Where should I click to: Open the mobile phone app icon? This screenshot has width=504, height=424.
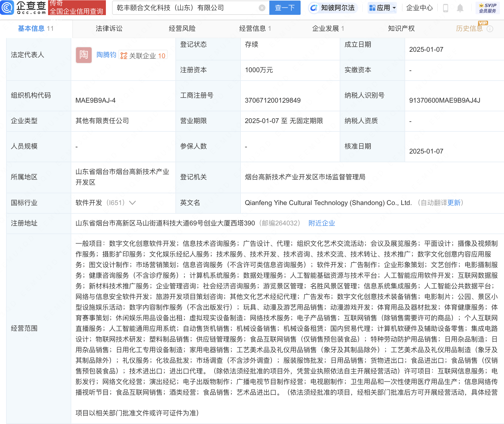[x=446, y=8]
